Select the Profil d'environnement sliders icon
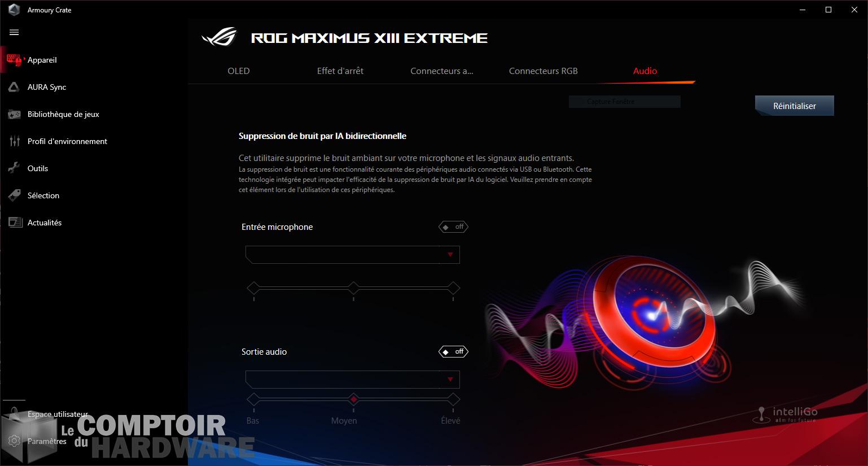Image resolution: width=868 pixels, height=466 pixels. (14, 141)
